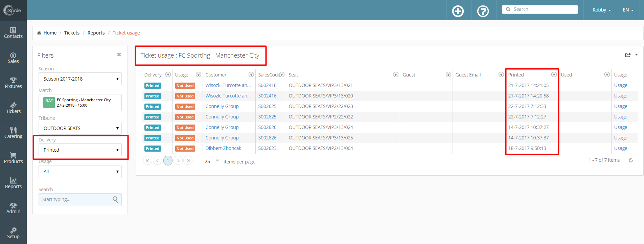Click Ticket usage breadcrumb
This screenshot has width=644, height=244.
click(x=126, y=33)
